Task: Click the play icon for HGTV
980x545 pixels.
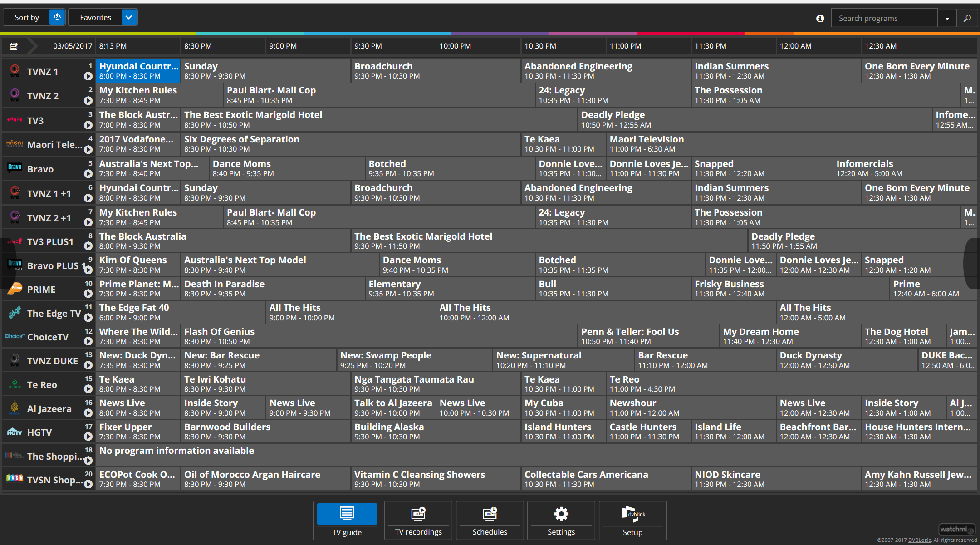Action: (x=88, y=437)
